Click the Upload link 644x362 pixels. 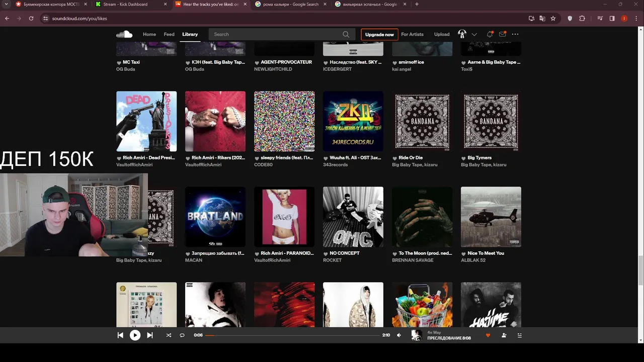pos(442,34)
